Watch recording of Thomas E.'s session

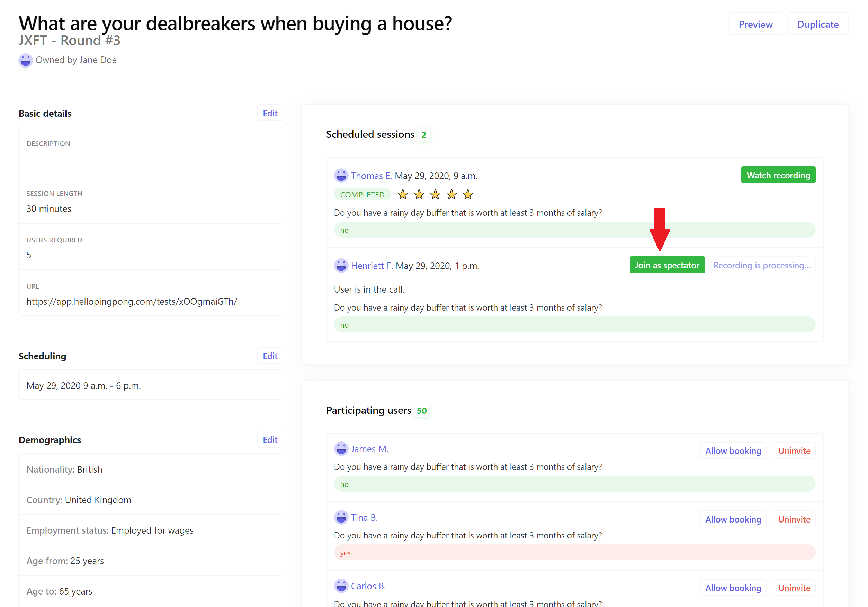coord(778,175)
